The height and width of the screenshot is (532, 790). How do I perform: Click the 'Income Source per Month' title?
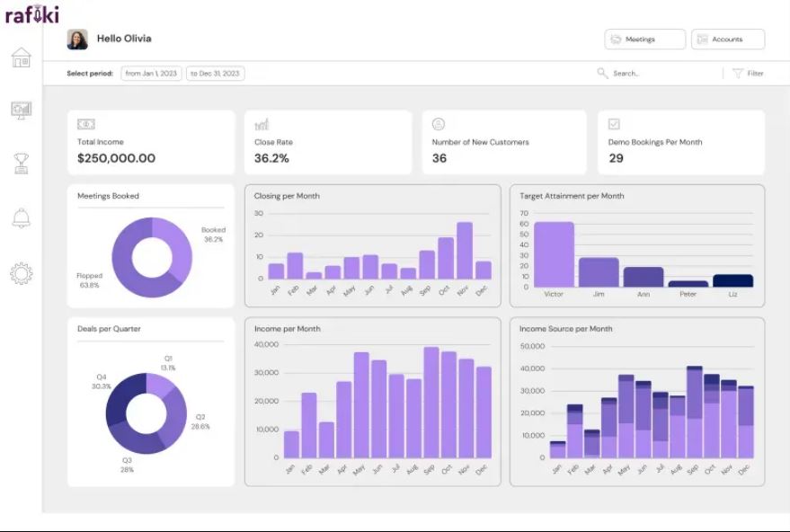566,329
